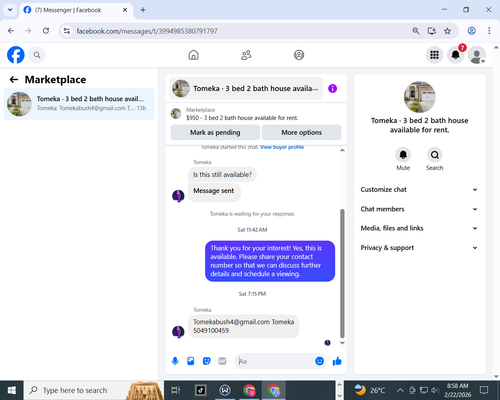Open the volume speaker icon in tray
Viewport: 500px width, 400px height.
click(x=435, y=390)
